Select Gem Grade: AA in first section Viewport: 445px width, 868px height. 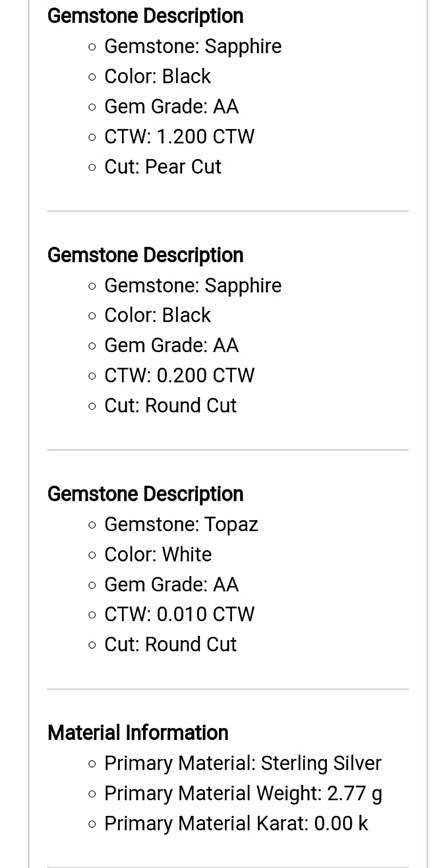pyautogui.click(x=171, y=107)
